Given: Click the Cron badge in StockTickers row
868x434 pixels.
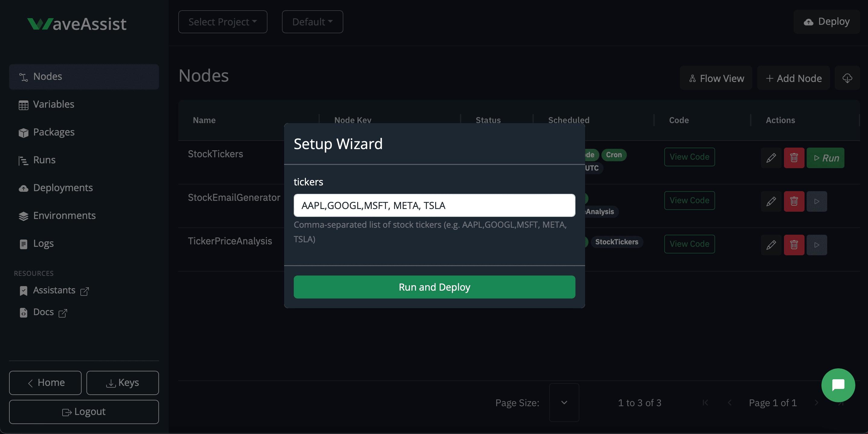Looking at the screenshot, I should click(614, 155).
